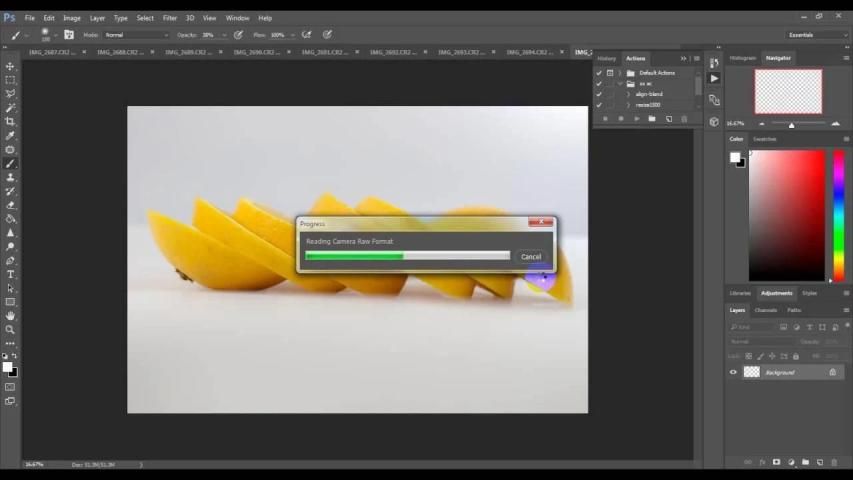
Task: Cancel the Camera Raw reading progress
Action: click(x=531, y=257)
